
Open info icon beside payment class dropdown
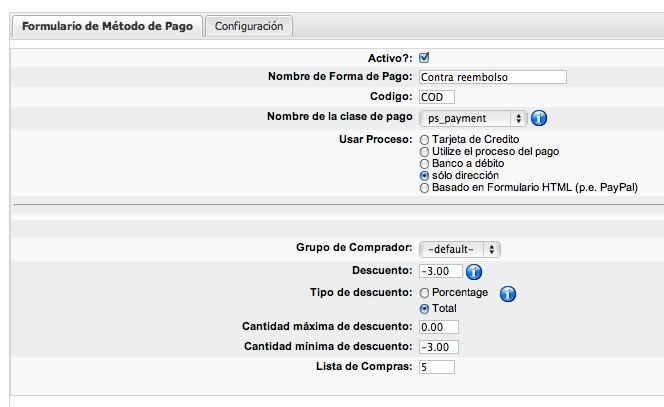click(539, 118)
